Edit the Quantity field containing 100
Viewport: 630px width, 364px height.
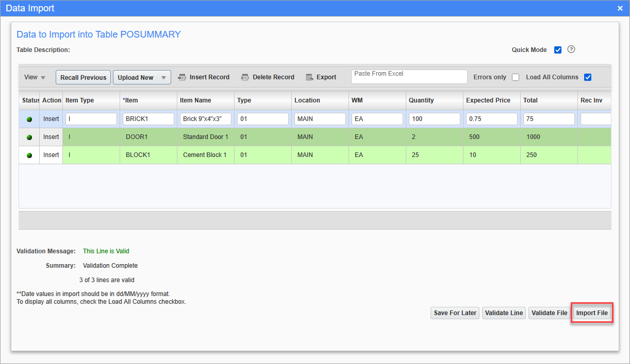pos(435,119)
